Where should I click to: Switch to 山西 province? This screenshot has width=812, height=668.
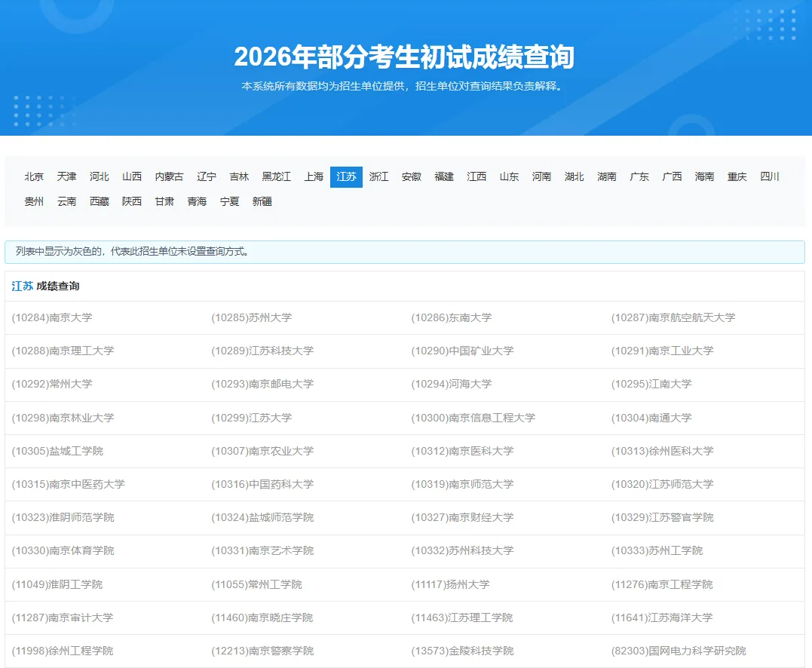point(132,176)
